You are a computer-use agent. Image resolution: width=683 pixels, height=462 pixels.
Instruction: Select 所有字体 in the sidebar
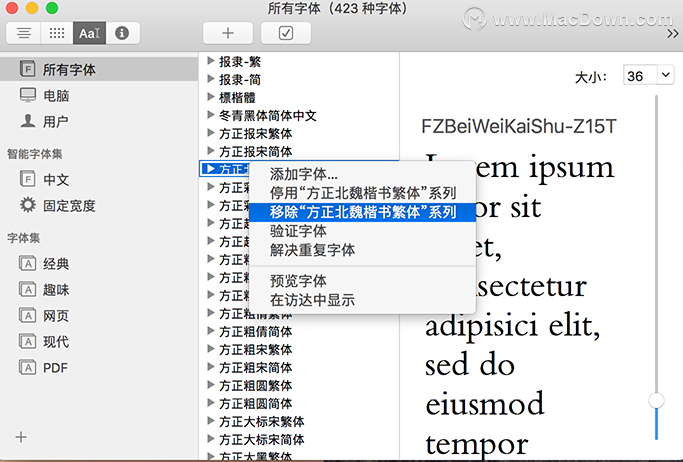point(99,69)
